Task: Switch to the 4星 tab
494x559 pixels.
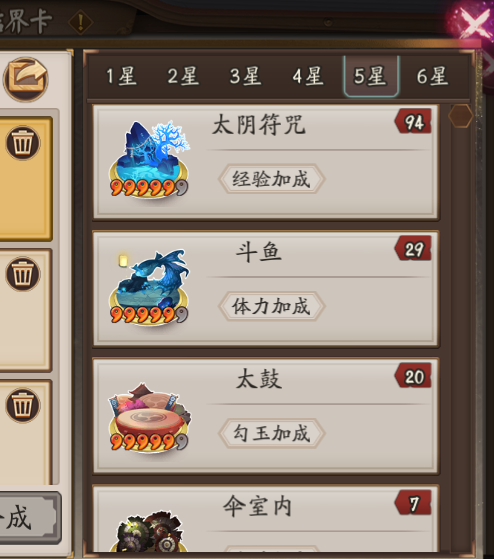Action: [x=308, y=76]
